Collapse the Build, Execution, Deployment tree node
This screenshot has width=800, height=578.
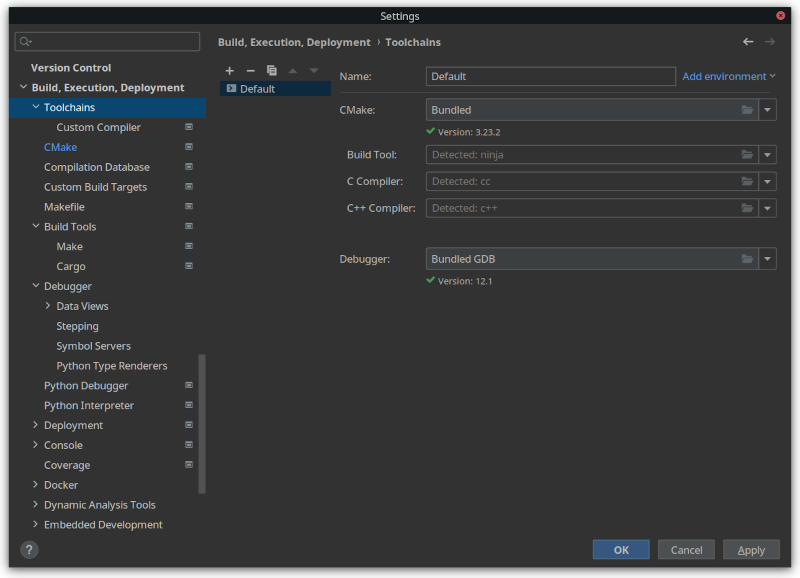[x=22, y=87]
